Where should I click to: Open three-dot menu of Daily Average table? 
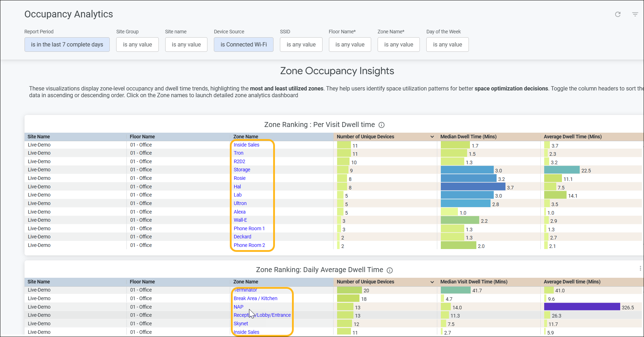click(640, 269)
